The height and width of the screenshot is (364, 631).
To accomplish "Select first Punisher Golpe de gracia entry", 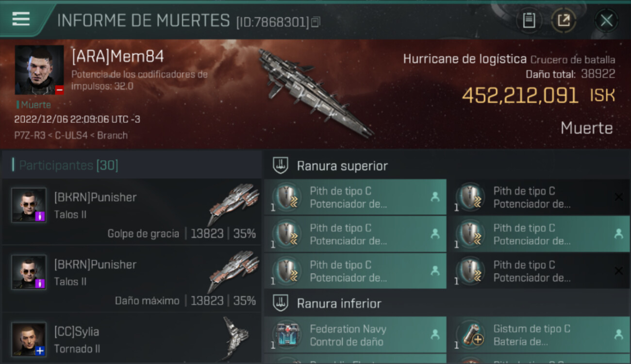I will pyautogui.click(x=132, y=212).
